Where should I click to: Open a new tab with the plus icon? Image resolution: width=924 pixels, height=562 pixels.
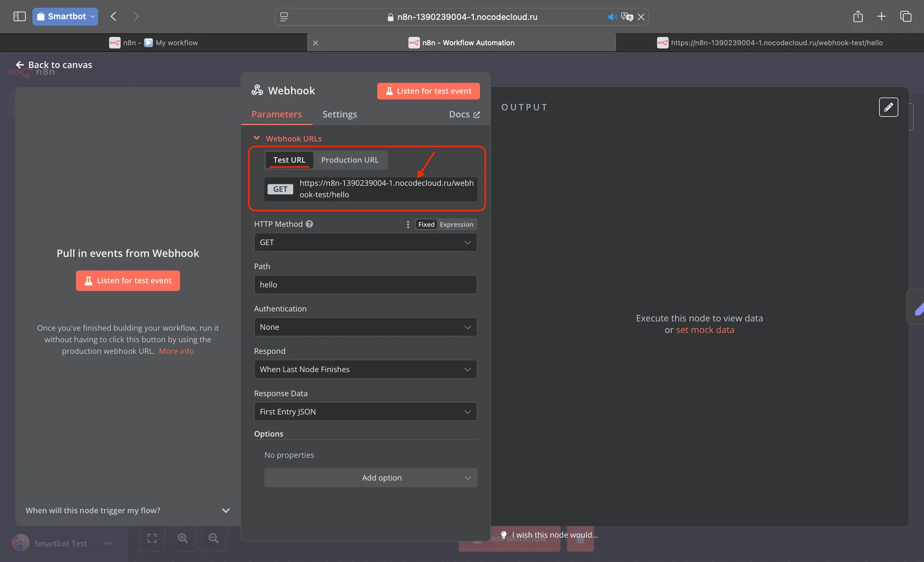click(x=881, y=17)
